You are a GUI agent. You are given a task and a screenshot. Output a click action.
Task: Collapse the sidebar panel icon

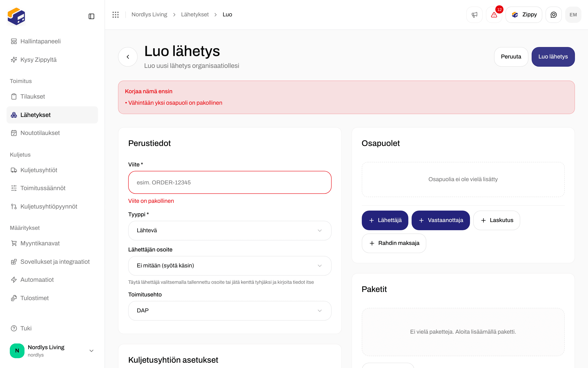click(x=91, y=16)
